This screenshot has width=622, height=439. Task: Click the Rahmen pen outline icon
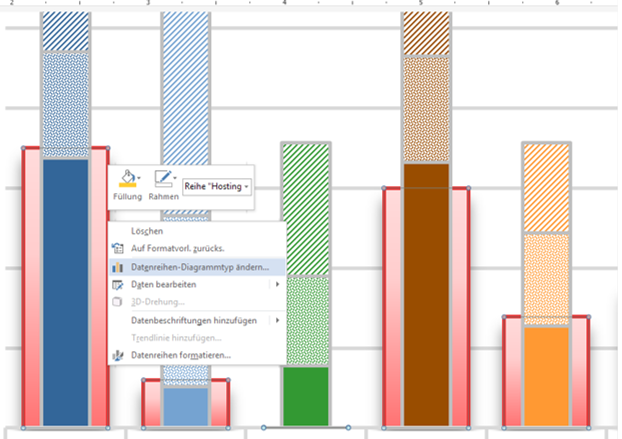click(x=161, y=180)
